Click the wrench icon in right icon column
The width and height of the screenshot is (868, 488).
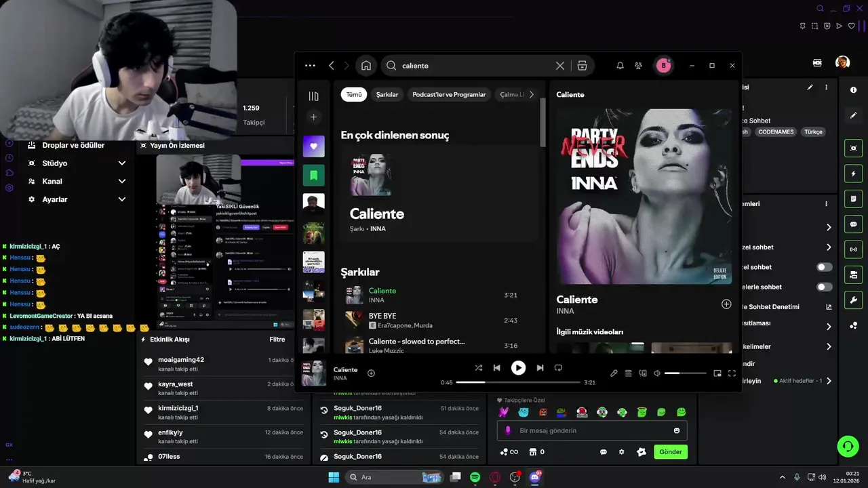point(854,300)
